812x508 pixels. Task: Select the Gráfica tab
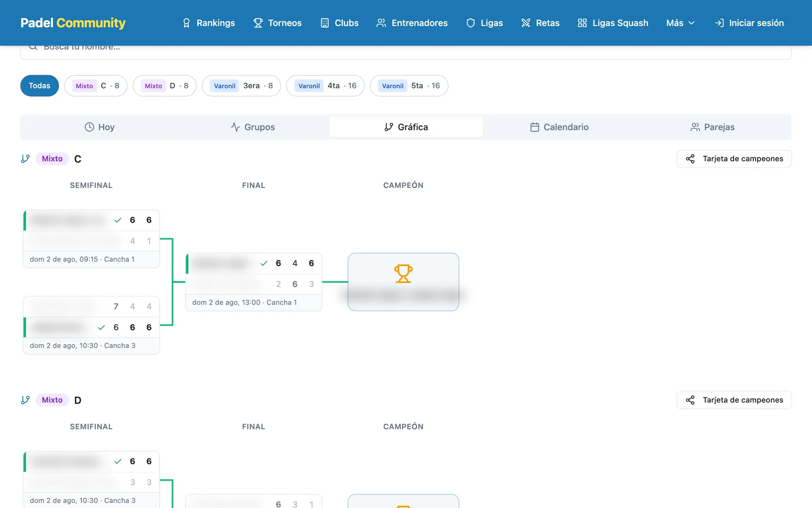(406, 127)
